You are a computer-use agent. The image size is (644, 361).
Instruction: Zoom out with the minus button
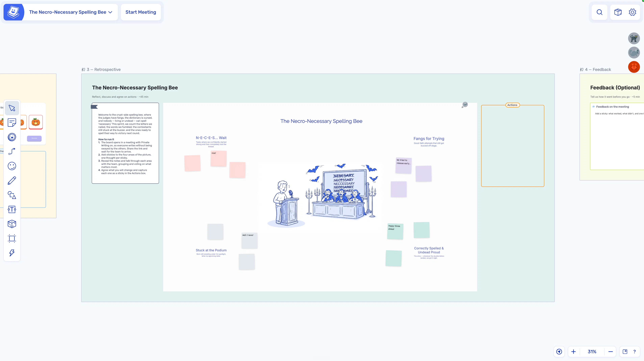611,352
